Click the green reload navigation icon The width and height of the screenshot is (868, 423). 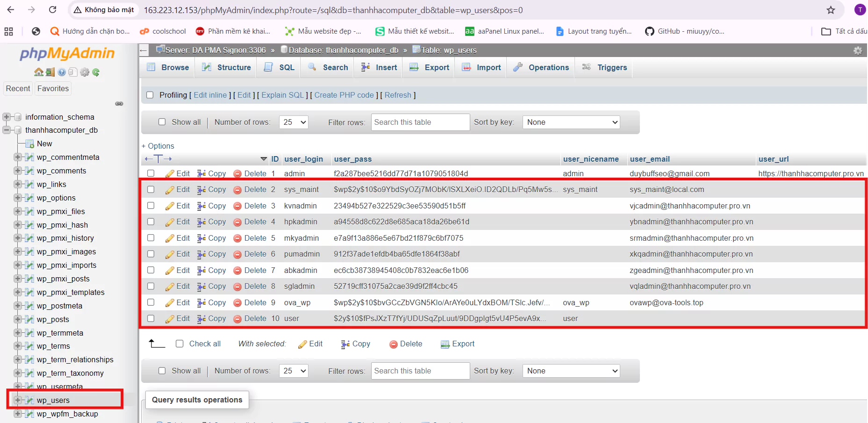point(96,72)
